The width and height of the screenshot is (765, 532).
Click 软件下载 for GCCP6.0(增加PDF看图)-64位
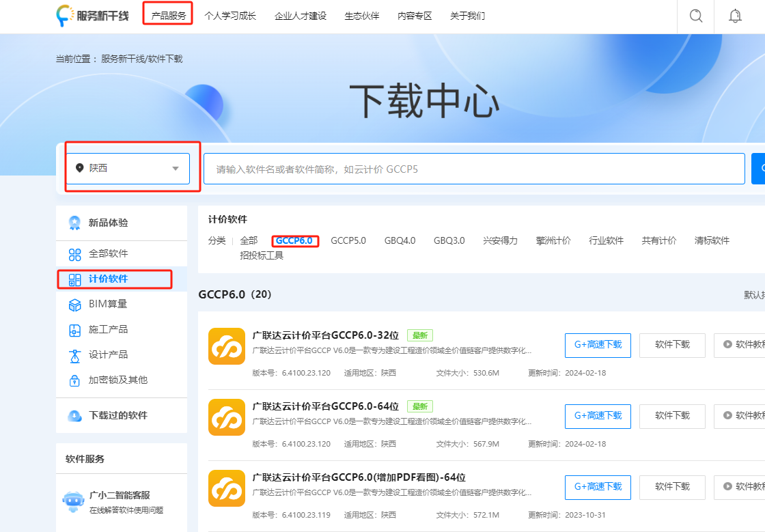672,487
